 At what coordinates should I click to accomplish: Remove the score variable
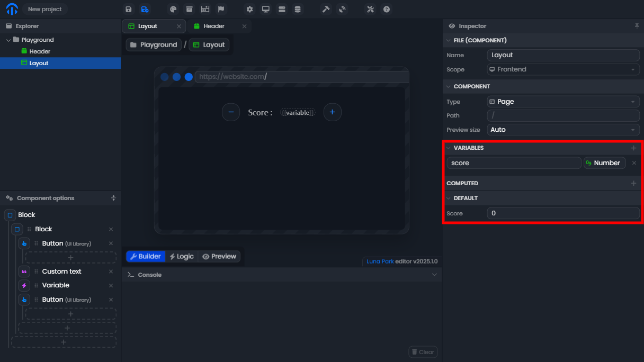coord(634,163)
